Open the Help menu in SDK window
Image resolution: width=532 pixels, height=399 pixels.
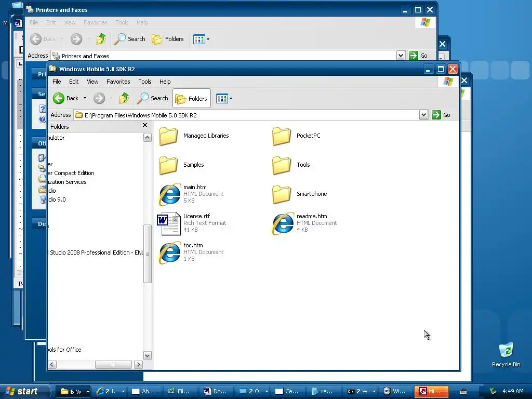165,82
